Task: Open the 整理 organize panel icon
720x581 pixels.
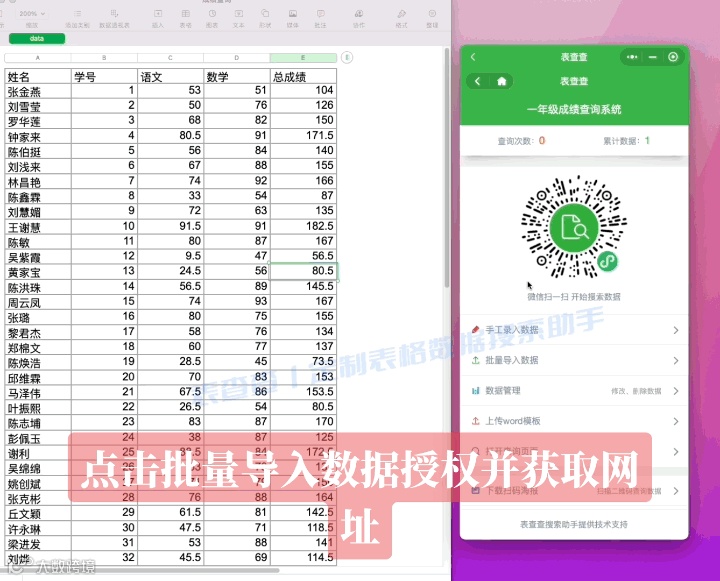Action: click(x=432, y=14)
